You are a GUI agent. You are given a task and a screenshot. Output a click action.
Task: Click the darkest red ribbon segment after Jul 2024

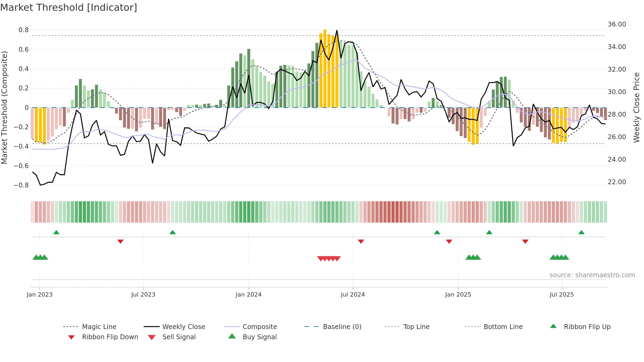coord(397,212)
